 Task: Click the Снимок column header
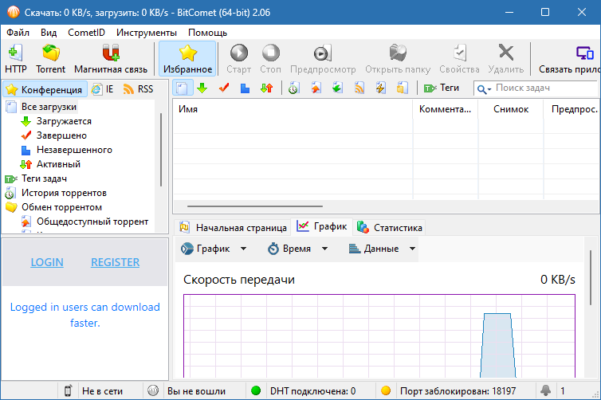pos(511,109)
